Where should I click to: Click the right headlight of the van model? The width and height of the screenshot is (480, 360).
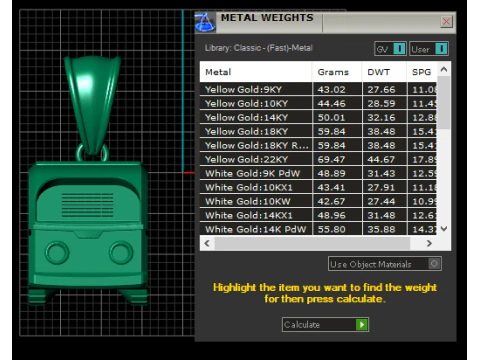[121, 252]
